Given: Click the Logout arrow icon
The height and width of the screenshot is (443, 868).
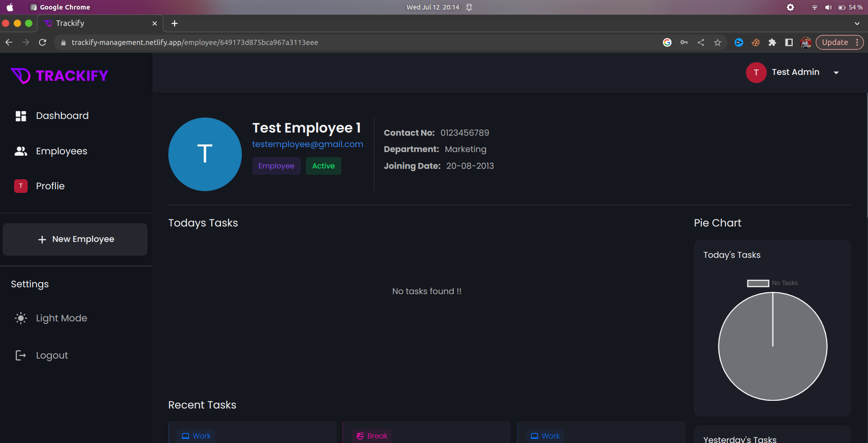Looking at the screenshot, I should coord(21,355).
